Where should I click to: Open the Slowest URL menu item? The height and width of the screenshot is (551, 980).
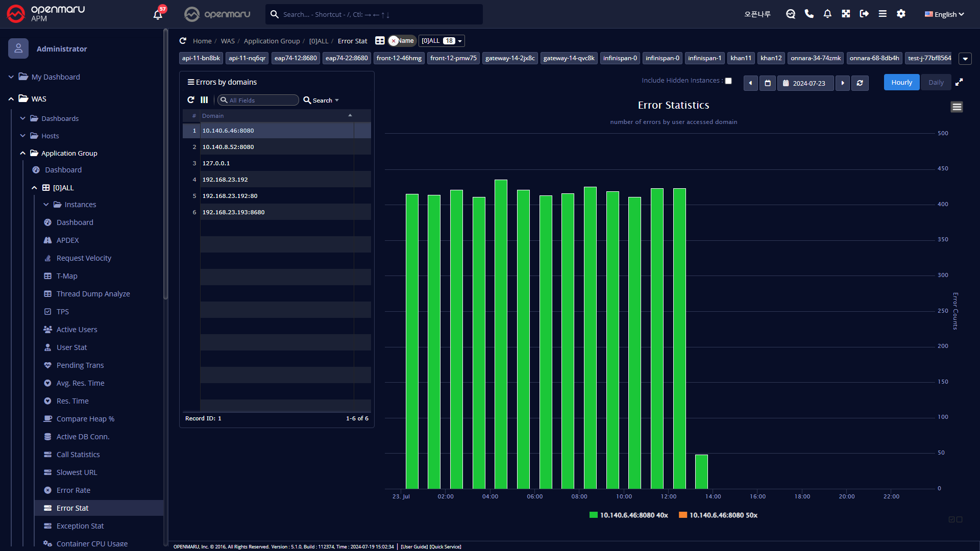click(77, 472)
